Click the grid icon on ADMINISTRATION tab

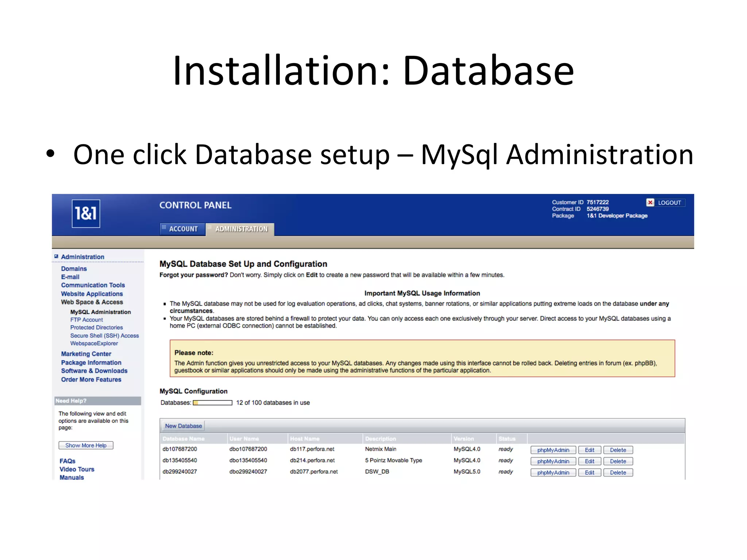click(210, 227)
